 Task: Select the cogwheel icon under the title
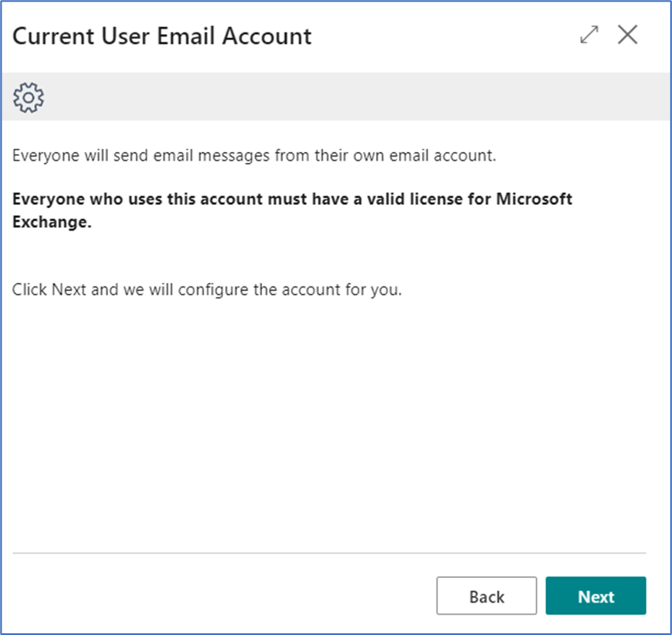(x=28, y=98)
